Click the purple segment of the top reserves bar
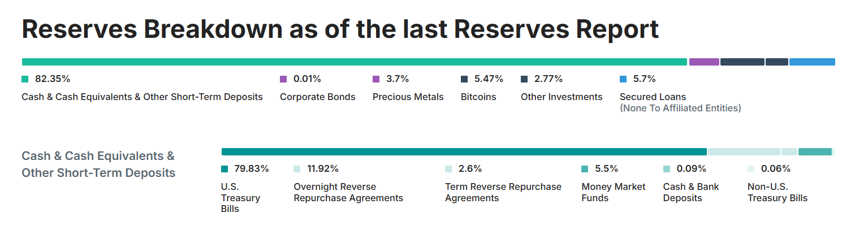Viewport: 868px width, 243px height. 704,62
